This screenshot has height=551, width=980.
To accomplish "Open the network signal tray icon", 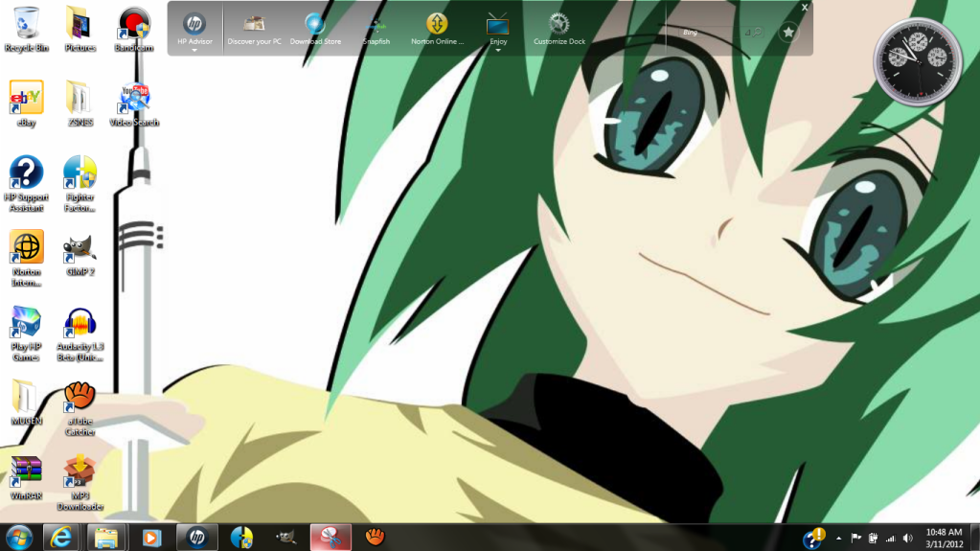I will click(891, 539).
